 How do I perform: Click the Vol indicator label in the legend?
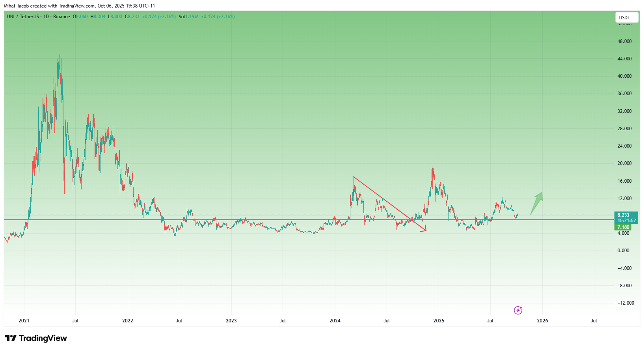[x=182, y=17]
